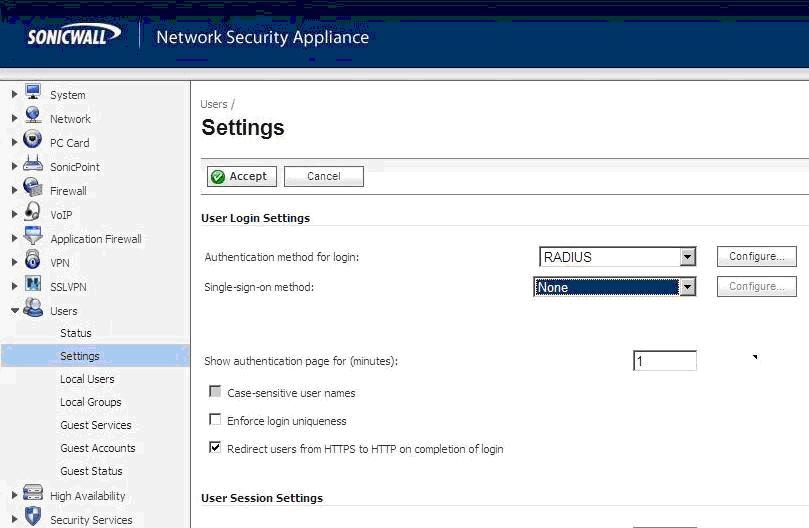The height and width of the screenshot is (528, 809).
Task: Open Local Users in sidebar menu
Action: pyautogui.click(x=87, y=379)
